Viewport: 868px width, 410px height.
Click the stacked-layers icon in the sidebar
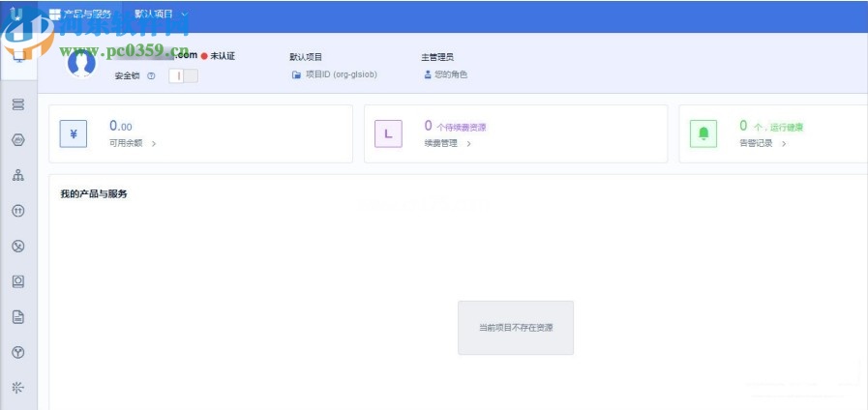18,104
